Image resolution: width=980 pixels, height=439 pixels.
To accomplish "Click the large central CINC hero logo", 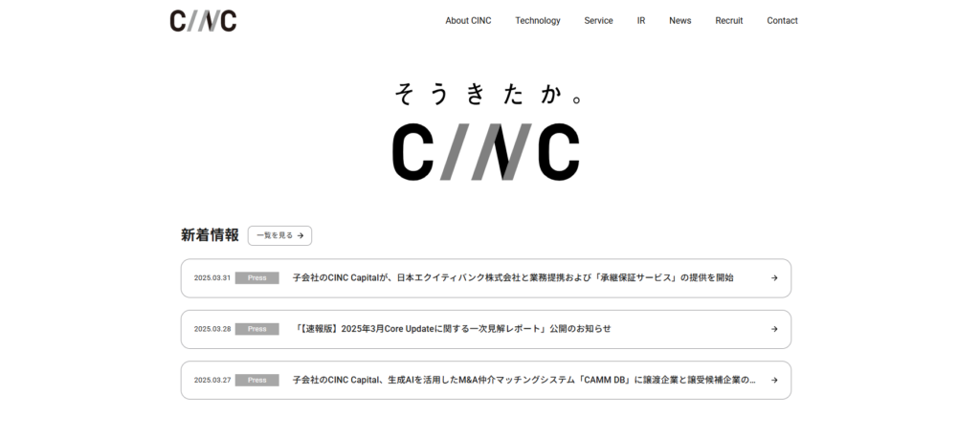I will [485, 152].
